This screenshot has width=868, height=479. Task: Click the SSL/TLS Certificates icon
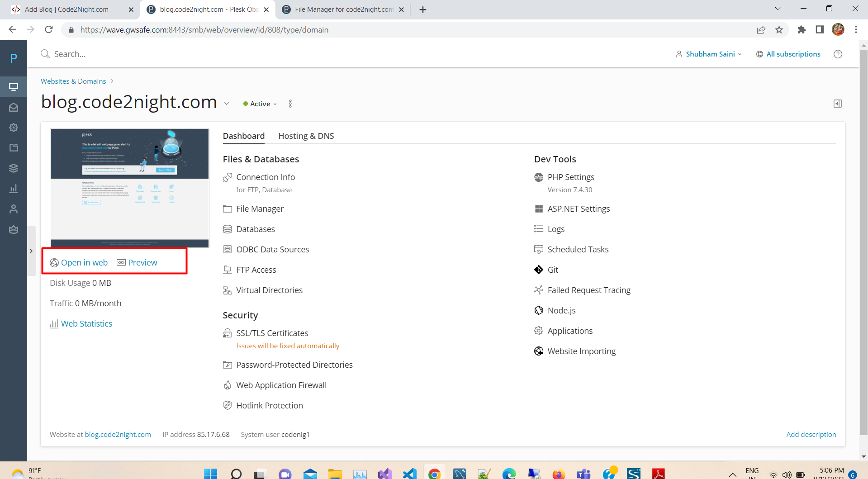coord(228,333)
